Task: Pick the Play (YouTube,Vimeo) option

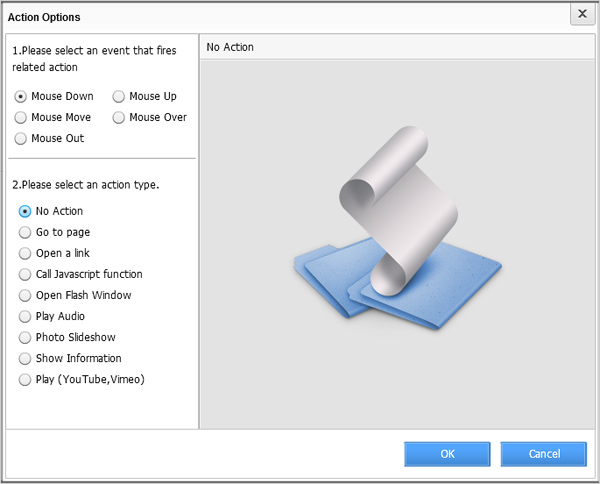Action: click(x=25, y=379)
